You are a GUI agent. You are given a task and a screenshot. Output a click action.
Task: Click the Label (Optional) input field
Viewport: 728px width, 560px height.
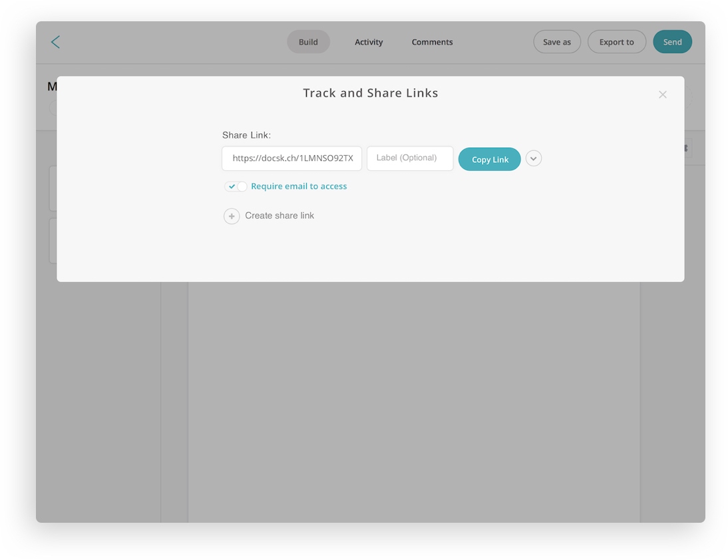pyautogui.click(x=410, y=158)
